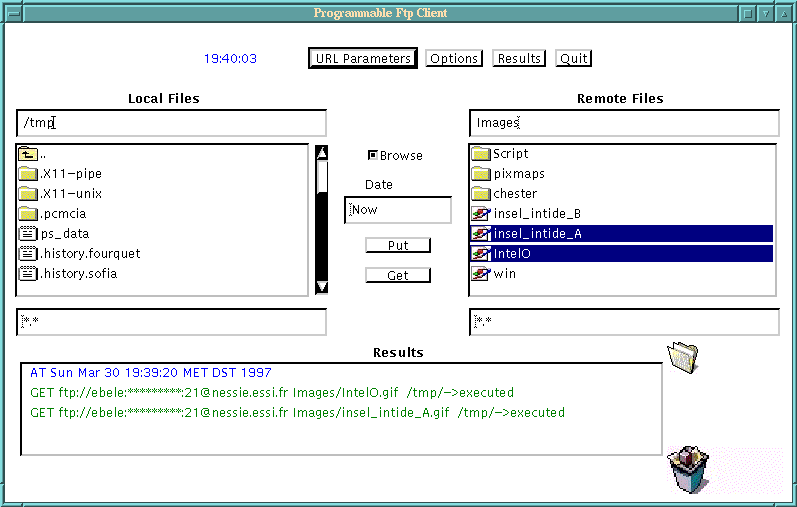Click the Quit button
The width and height of the screenshot is (797, 507).
point(574,58)
